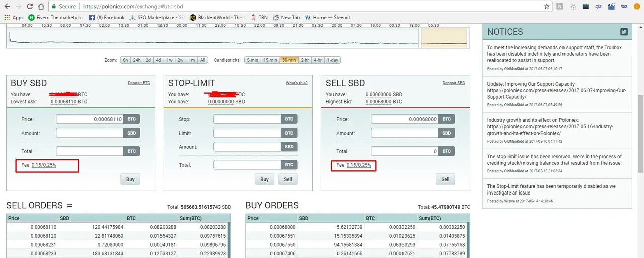Open What's this? link in Stop-Limit
The width and height of the screenshot is (644, 258).
point(297,83)
